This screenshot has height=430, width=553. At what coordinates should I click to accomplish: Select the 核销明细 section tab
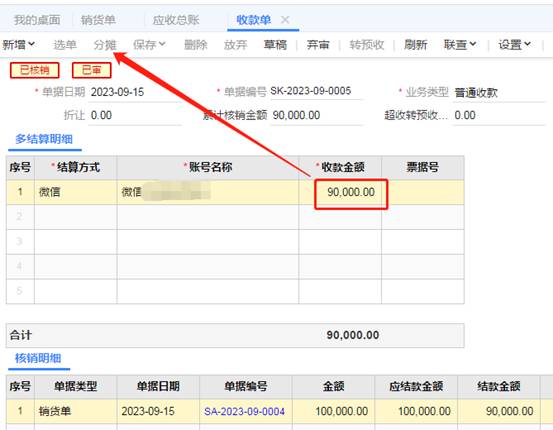coord(38,358)
